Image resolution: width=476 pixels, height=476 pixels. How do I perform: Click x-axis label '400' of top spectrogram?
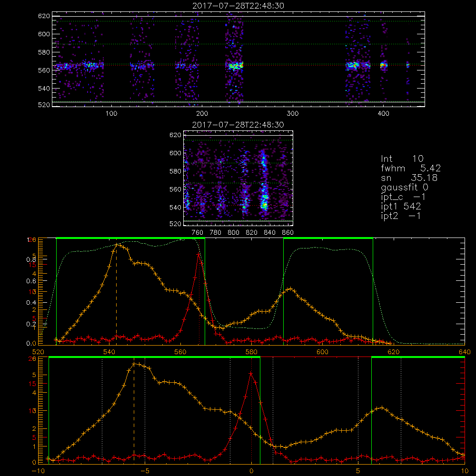pyautogui.click(x=383, y=114)
